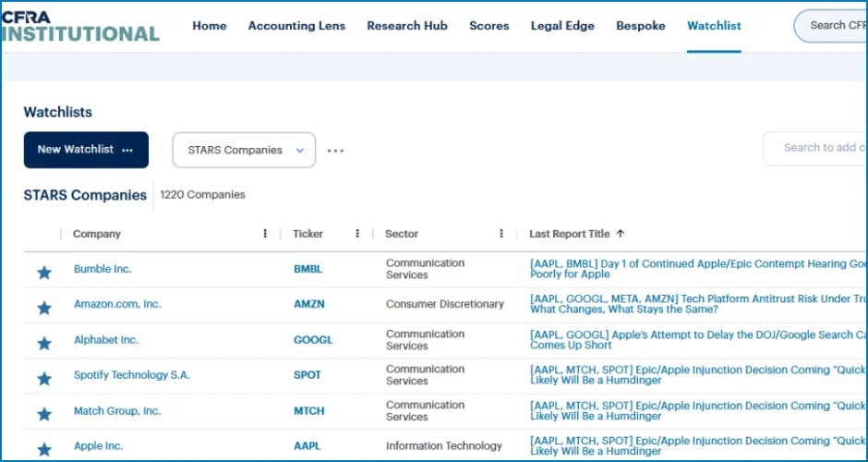Click the AMZN ticker
Viewport: 868px width, 462px height.
[309, 304]
